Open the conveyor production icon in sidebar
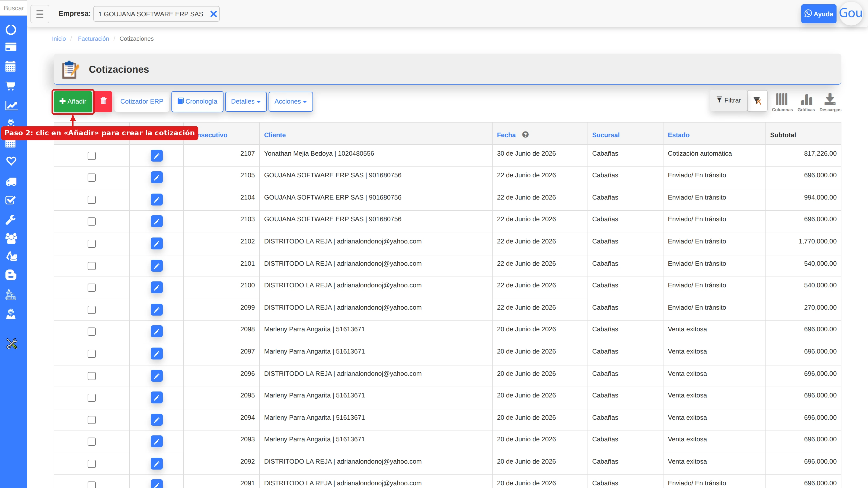The width and height of the screenshot is (868, 488). click(x=11, y=295)
